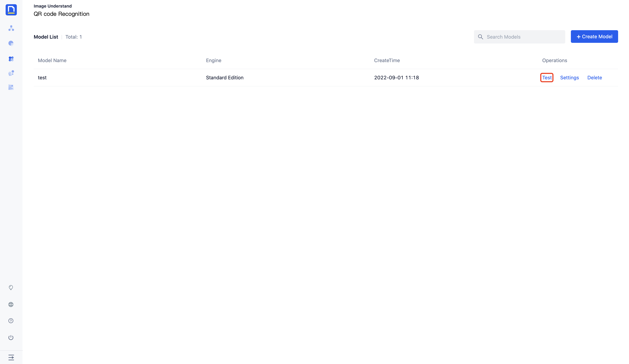The image size is (629, 364).
Task: Click the Create Model button
Action: (x=594, y=37)
